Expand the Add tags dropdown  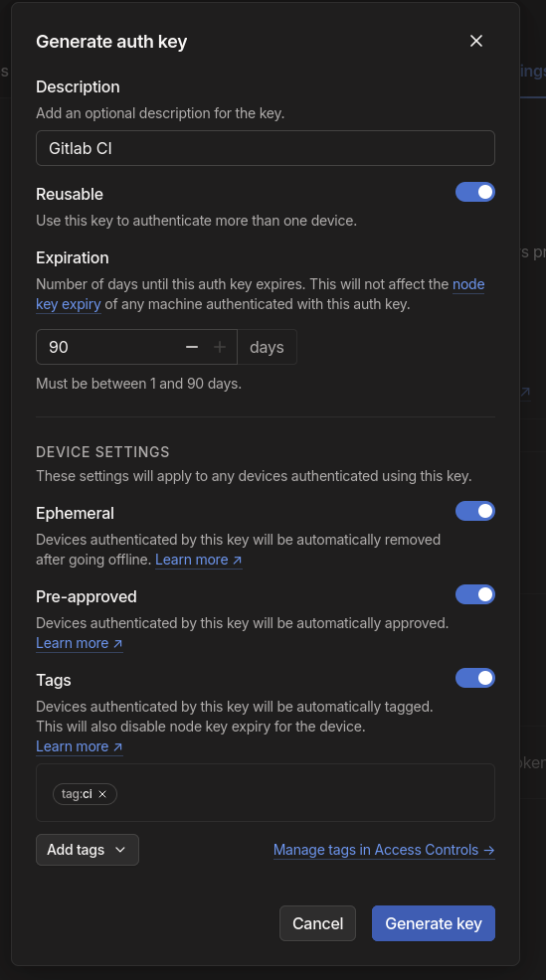[x=88, y=850]
